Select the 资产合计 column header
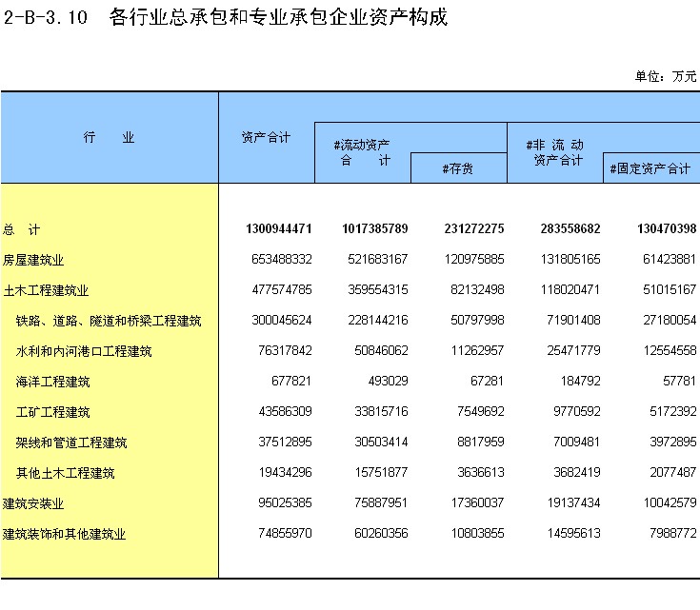Image resolution: width=700 pixels, height=610 pixels. [x=266, y=137]
